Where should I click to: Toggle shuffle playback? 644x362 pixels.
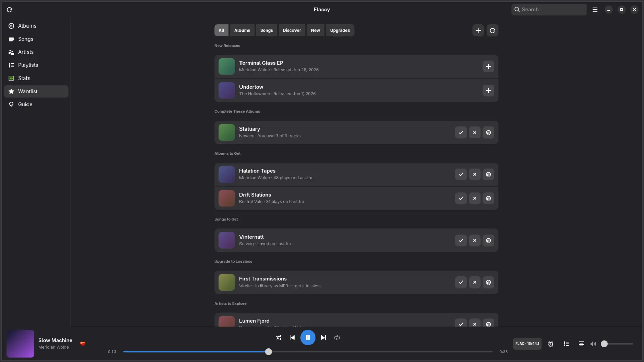pyautogui.click(x=278, y=338)
